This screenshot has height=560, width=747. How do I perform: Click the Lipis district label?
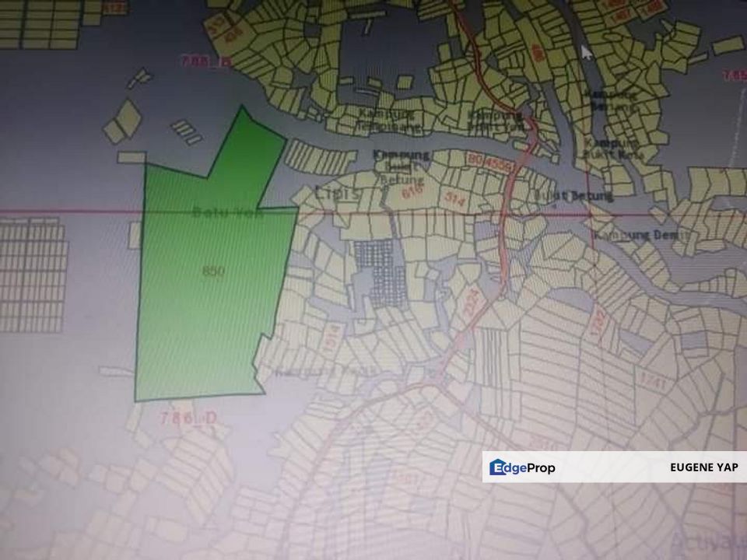pos(338,194)
